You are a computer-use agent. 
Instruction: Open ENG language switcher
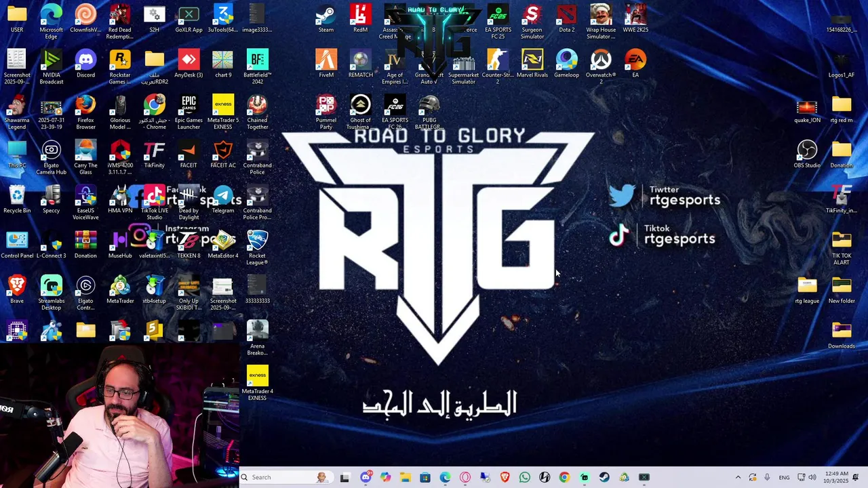tap(784, 477)
